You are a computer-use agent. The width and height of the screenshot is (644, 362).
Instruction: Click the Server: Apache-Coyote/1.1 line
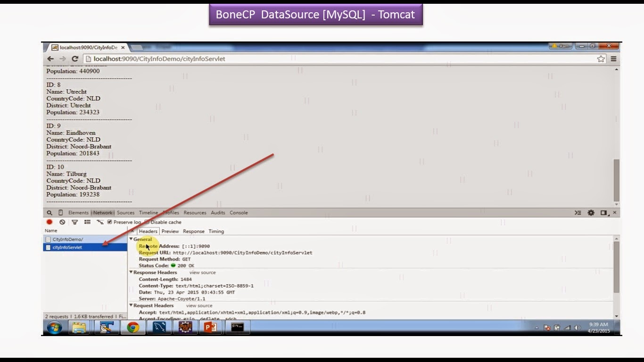(172, 299)
